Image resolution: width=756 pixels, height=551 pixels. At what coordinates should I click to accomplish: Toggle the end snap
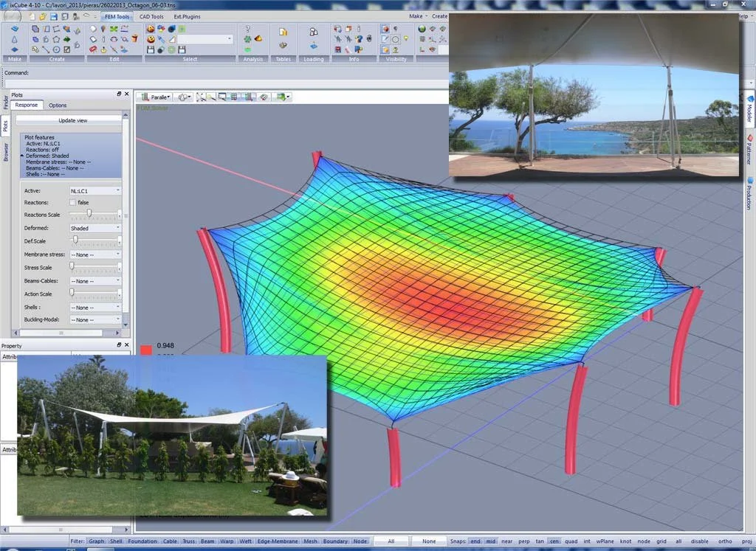coord(475,541)
